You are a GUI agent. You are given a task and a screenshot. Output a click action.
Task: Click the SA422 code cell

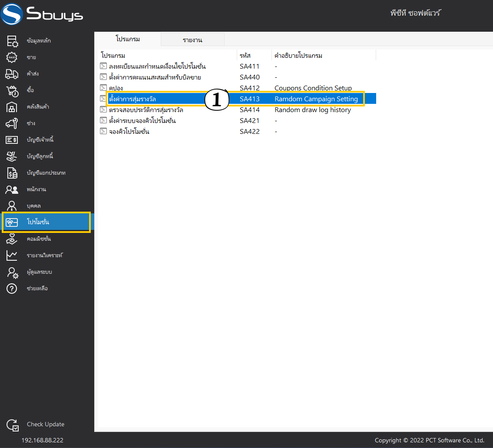point(250,132)
